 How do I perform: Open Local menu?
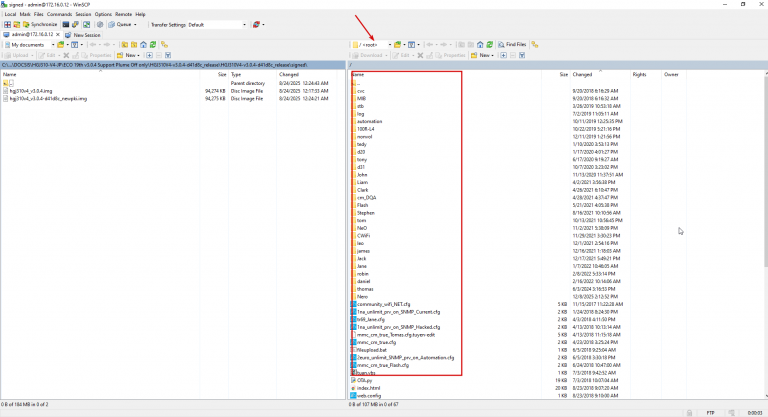[10, 14]
